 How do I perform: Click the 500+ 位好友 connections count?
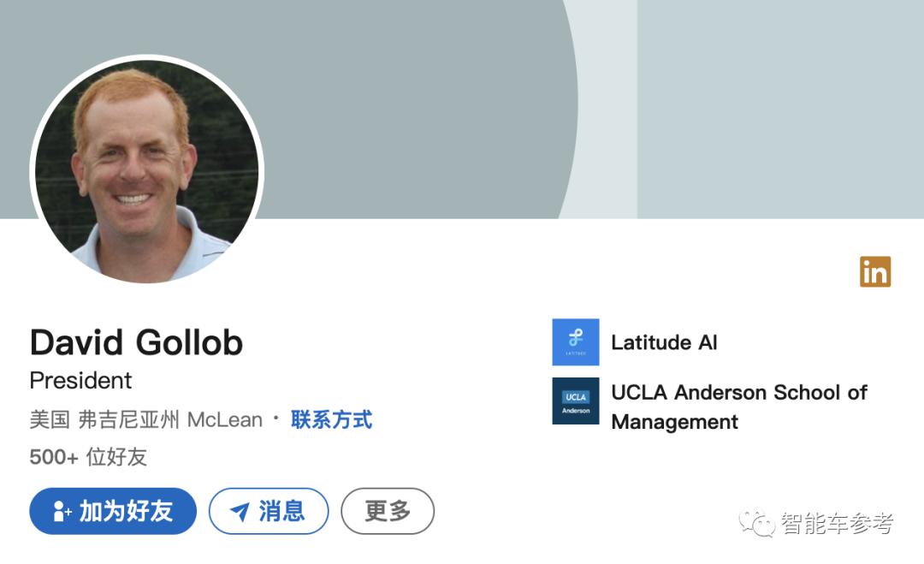click(88, 457)
